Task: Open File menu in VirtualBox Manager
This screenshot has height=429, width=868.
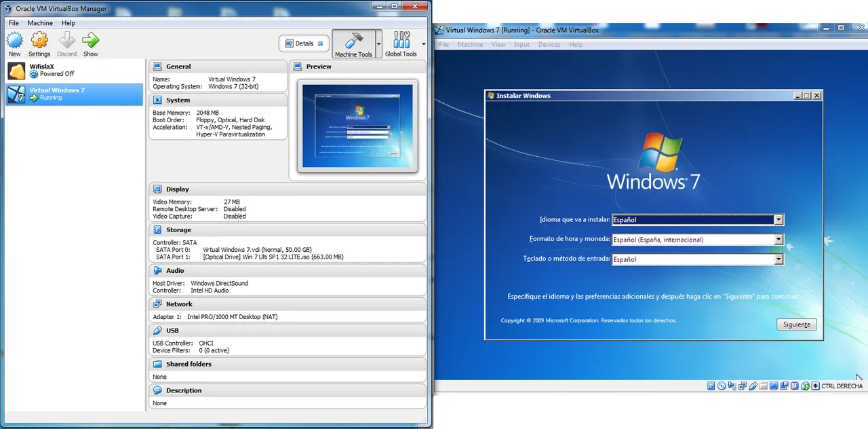Action: point(14,23)
